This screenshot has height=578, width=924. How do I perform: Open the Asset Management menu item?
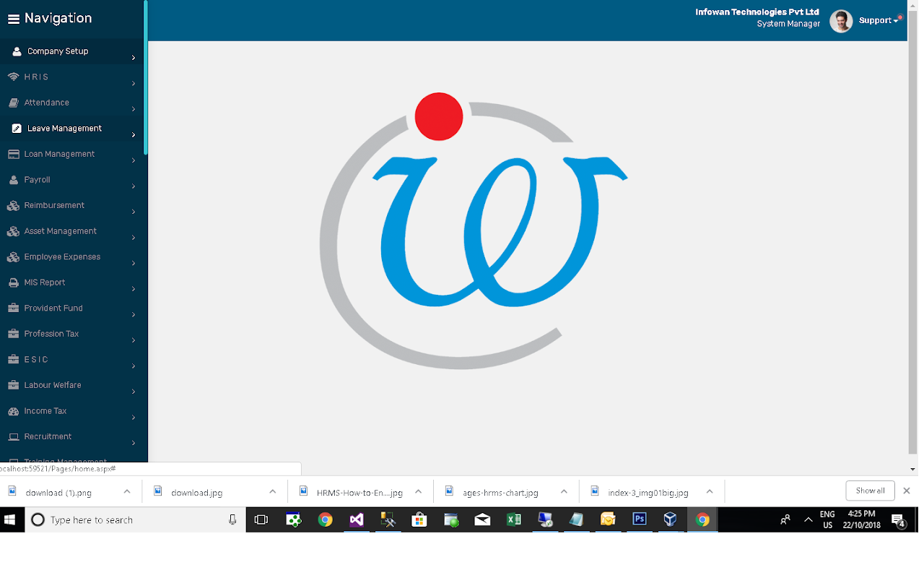click(72, 231)
